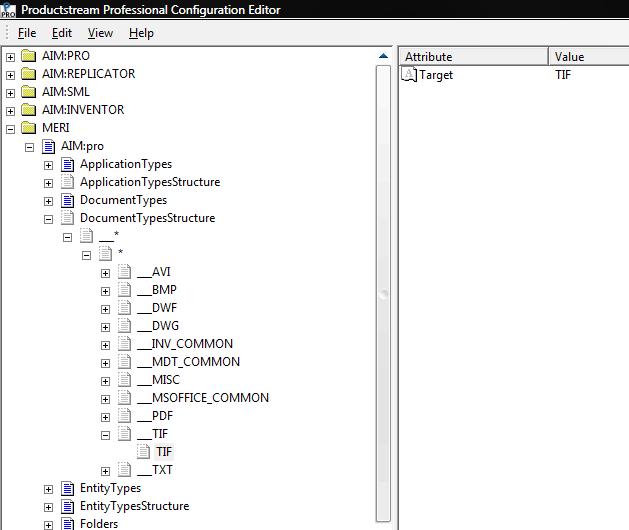This screenshot has width=629, height=530.
Task: Select the Target attribute row
Action: point(515,75)
